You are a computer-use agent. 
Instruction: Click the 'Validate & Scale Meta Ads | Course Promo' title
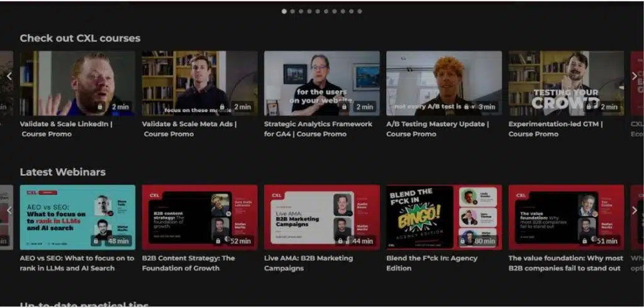click(189, 129)
